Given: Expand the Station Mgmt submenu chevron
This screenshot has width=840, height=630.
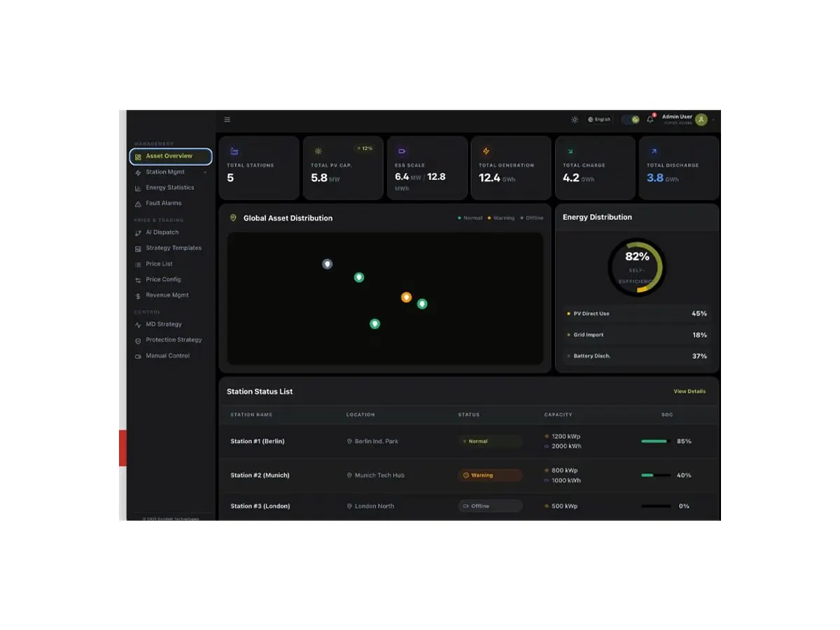Looking at the screenshot, I should coord(205,172).
